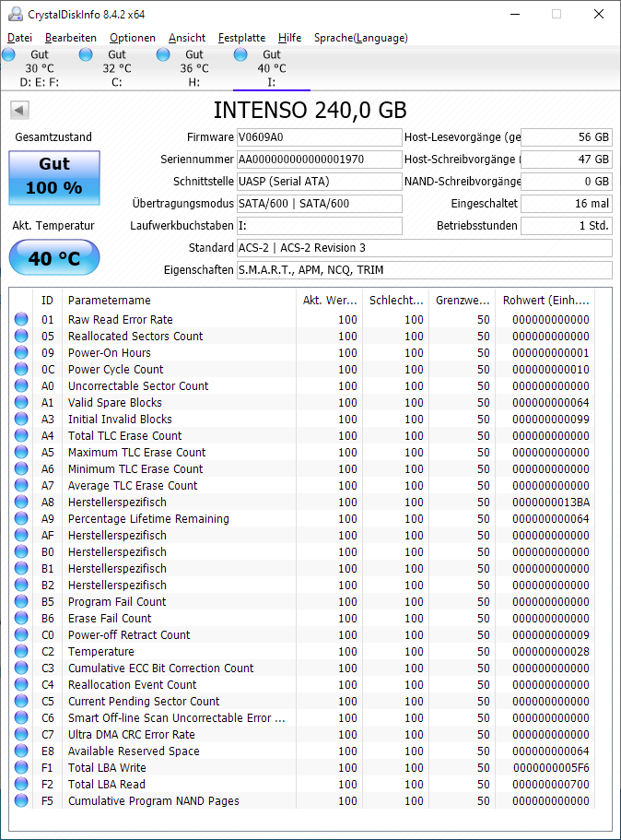Screen dimensions: 621x840
Task: Click the Grenzwert column header
Action: (x=462, y=300)
